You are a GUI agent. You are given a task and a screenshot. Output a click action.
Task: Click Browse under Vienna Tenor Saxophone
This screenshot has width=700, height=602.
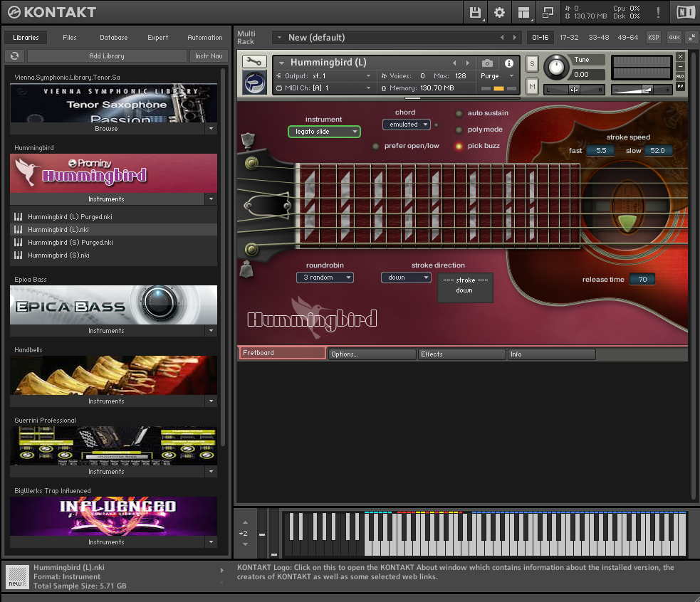[x=107, y=129]
